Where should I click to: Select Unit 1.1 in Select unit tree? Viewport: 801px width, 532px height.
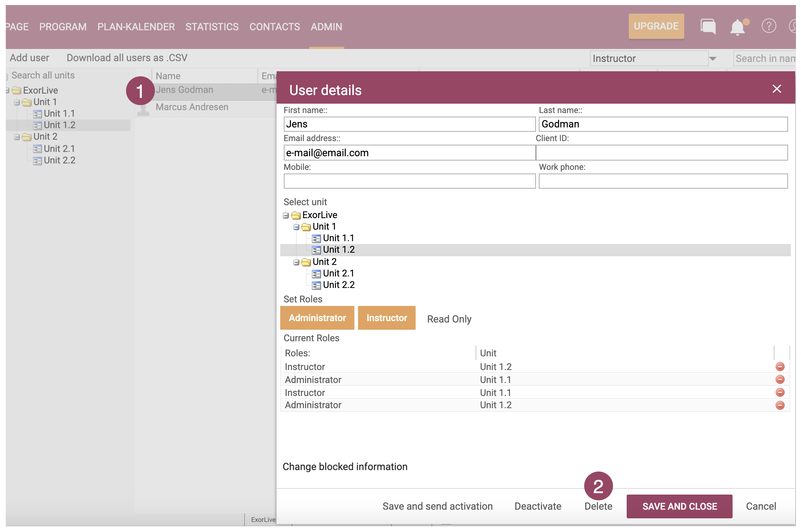click(339, 238)
